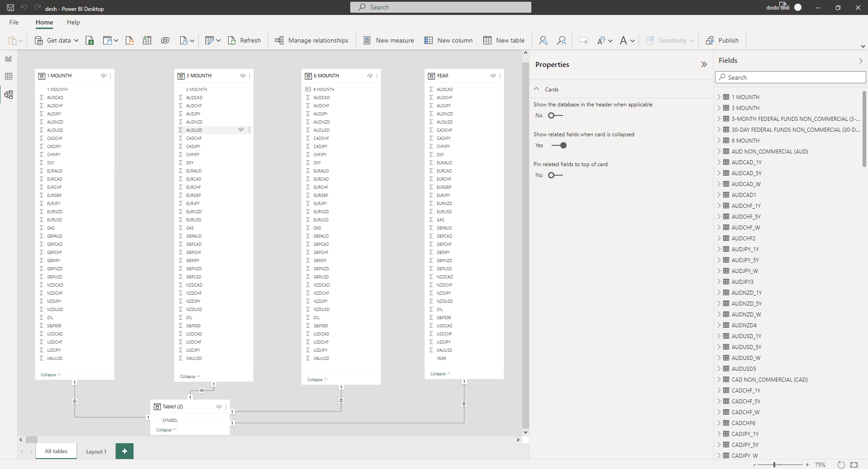Click the Excel workbook import icon
This screenshot has height=469, width=868.
tap(90, 41)
